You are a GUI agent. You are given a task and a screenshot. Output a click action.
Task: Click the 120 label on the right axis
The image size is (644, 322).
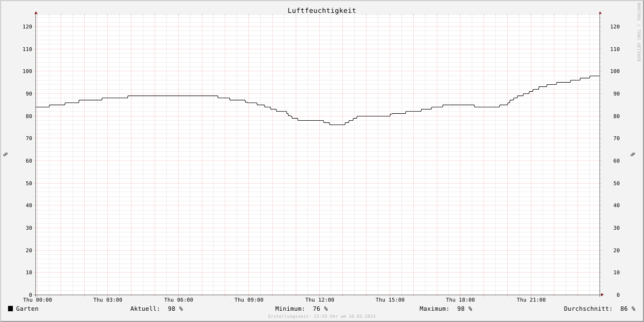coord(615,26)
